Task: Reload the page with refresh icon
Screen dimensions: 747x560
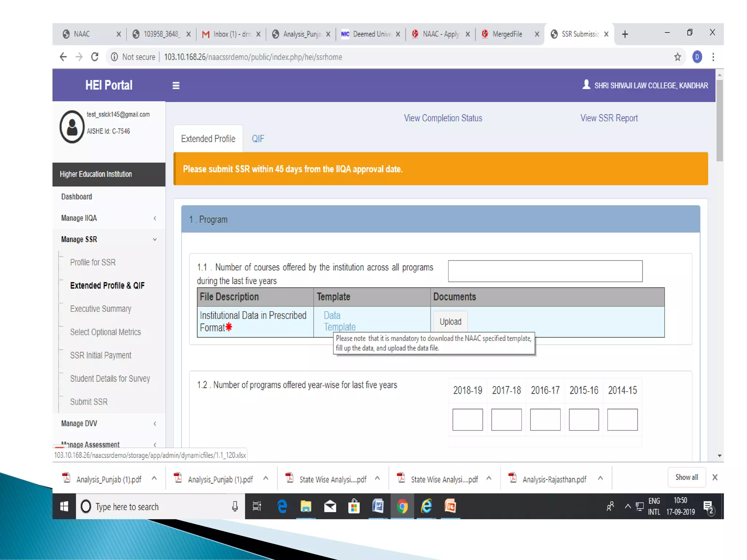Action: point(95,57)
